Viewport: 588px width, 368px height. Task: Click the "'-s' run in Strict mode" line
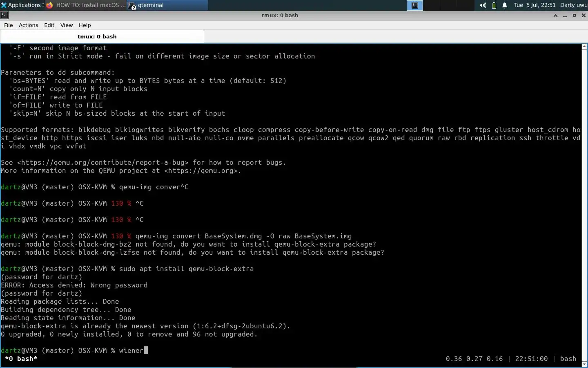click(162, 56)
